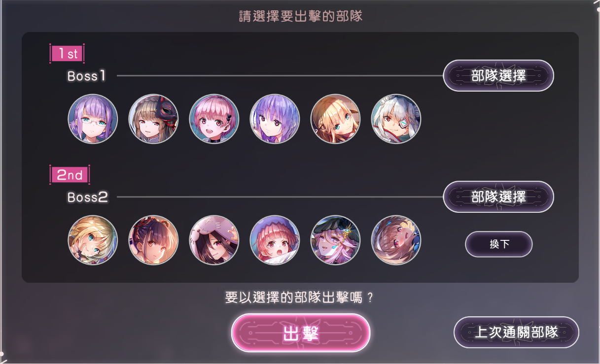Select the blonde green-eyed character in Boss2 team
This screenshot has height=364, width=600.
click(x=93, y=240)
